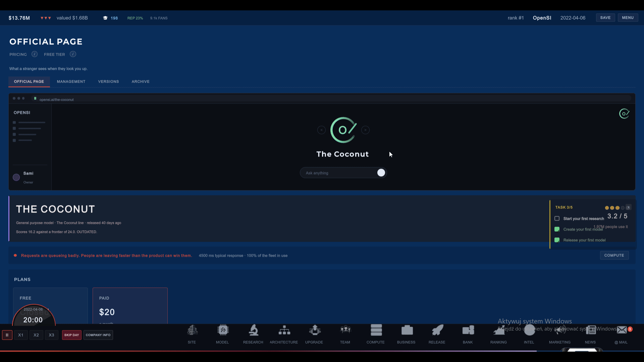Image resolution: width=644 pixels, height=362 pixels.
Task: Click the red downward trend arrows
Action: pos(46,18)
